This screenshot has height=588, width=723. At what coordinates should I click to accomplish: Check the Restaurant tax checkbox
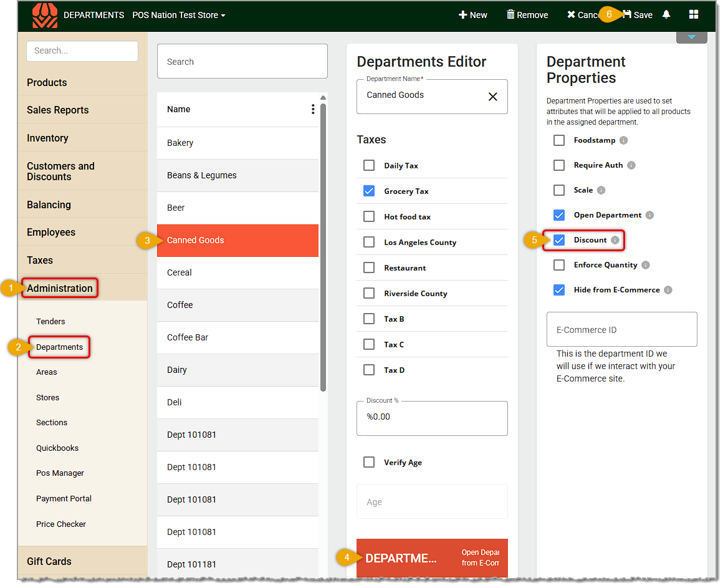tap(368, 267)
